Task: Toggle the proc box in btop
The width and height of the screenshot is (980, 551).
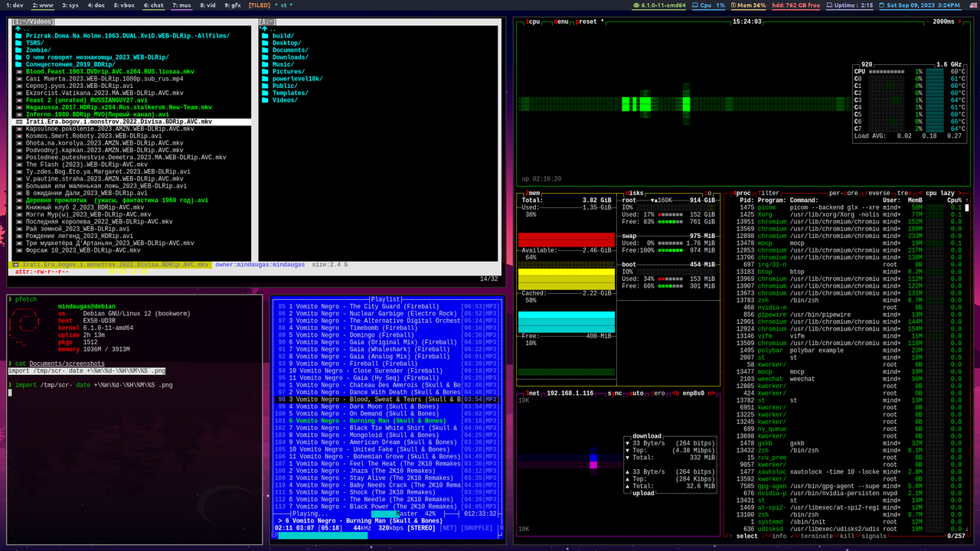Action: pos(743,193)
